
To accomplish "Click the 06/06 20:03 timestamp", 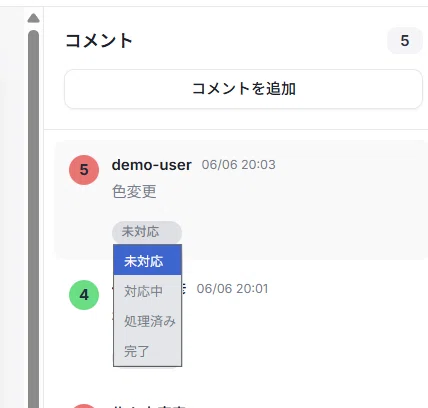I will point(239,165).
